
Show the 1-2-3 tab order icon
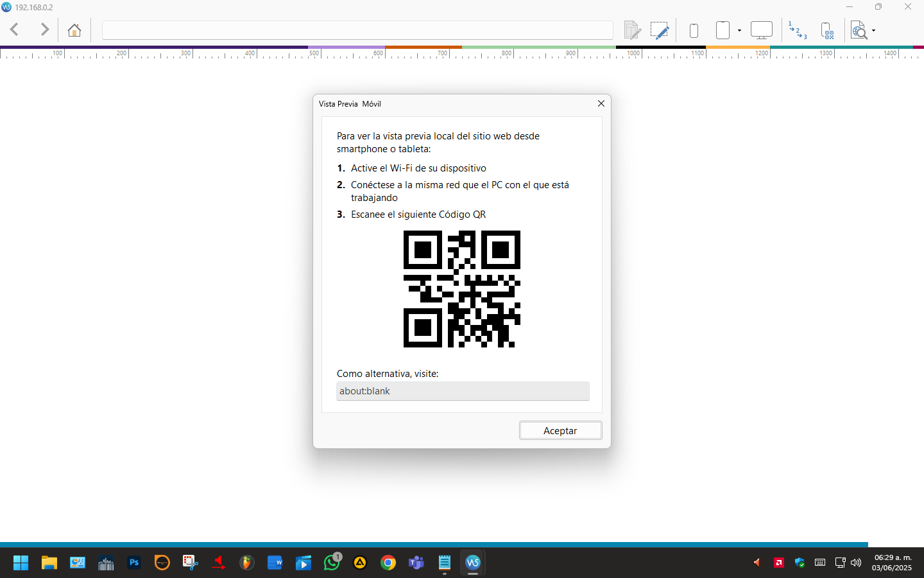(x=798, y=30)
